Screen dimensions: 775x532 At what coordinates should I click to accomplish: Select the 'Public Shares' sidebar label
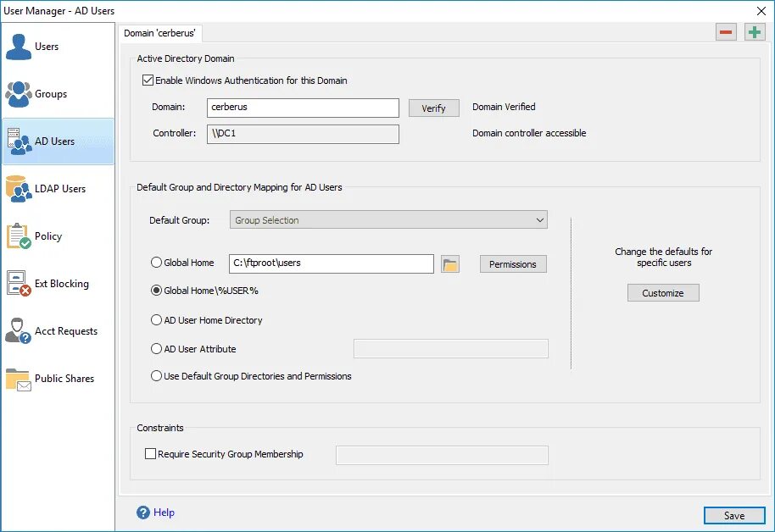[x=64, y=379]
